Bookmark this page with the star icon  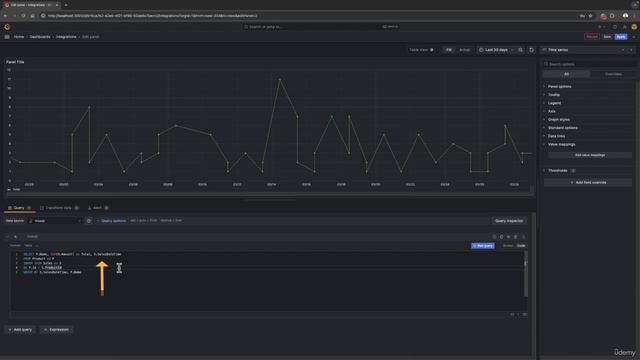590,16
